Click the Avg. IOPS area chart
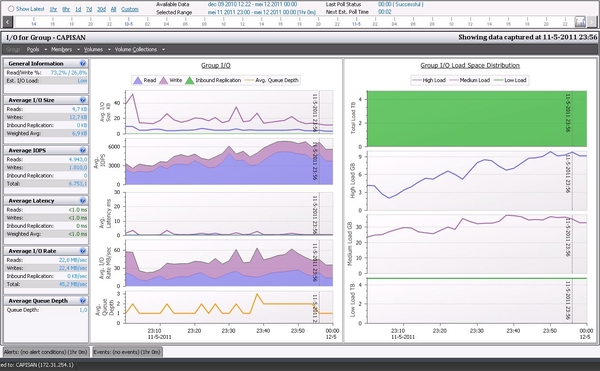Image resolution: width=600 pixels, height=371 pixels. [x=229, y=161]
